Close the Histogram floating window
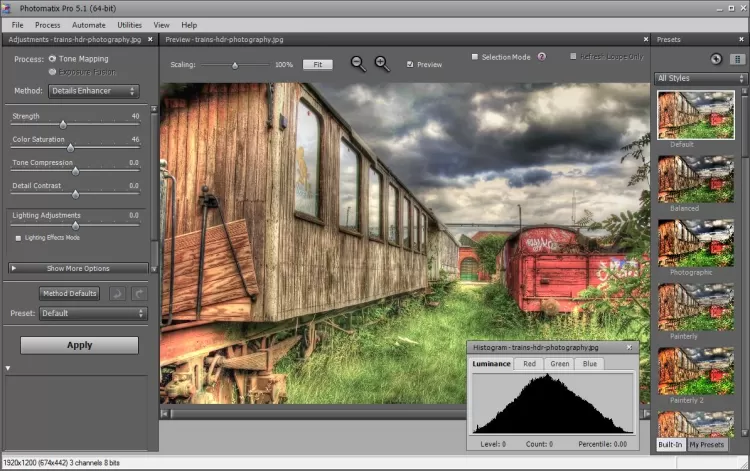Screen dimensions: 750x471 coord(629,347)
